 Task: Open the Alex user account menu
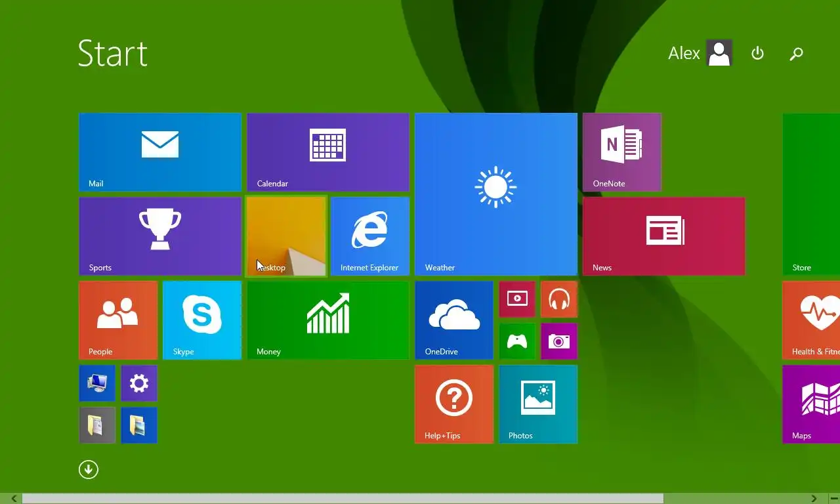coord(700,53)
